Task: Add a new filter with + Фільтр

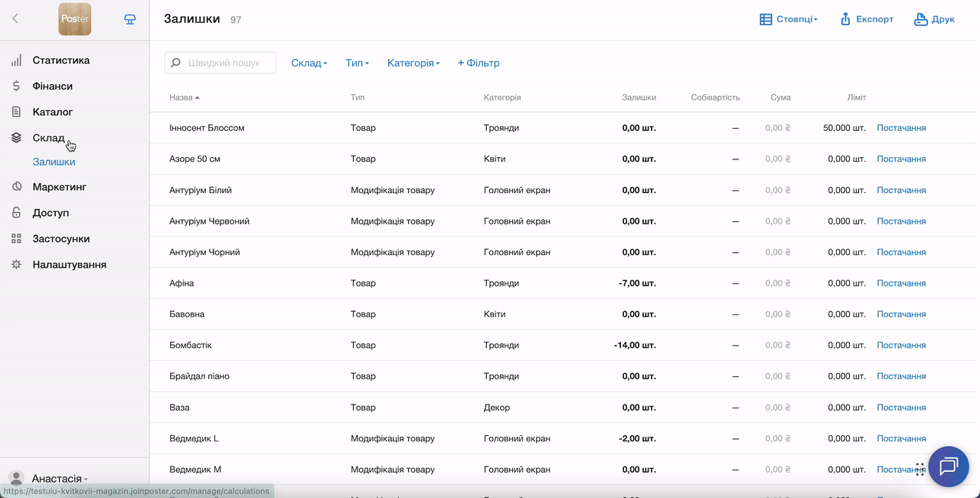Action: click(479, 63)
